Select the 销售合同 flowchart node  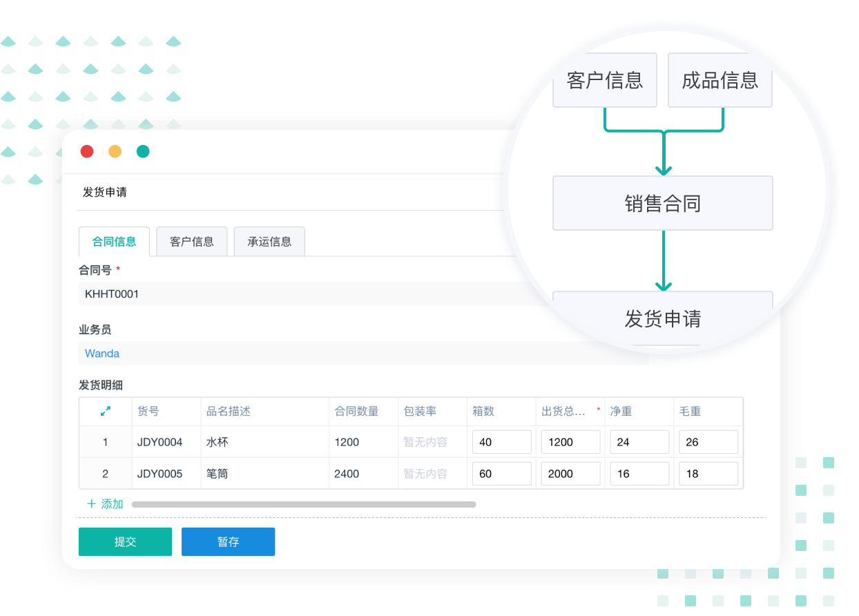[x=662, y=204]
